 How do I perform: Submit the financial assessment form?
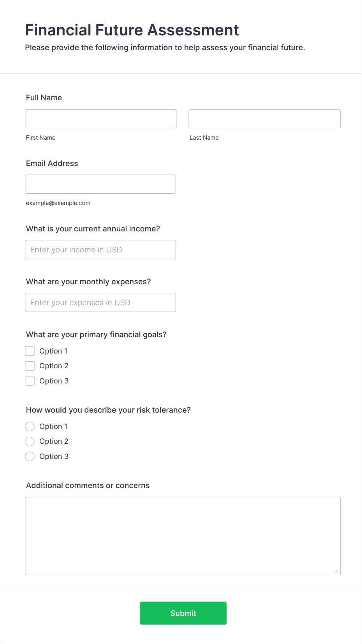(x=183, y=613)
